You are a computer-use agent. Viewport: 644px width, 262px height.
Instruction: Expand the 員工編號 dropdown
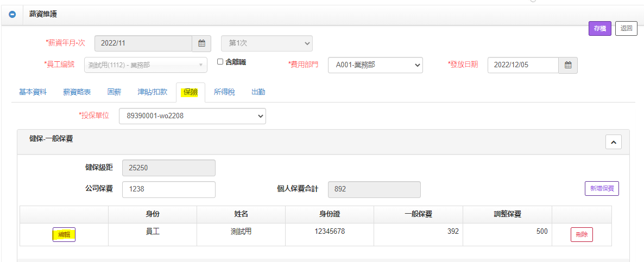coord(145,65)
